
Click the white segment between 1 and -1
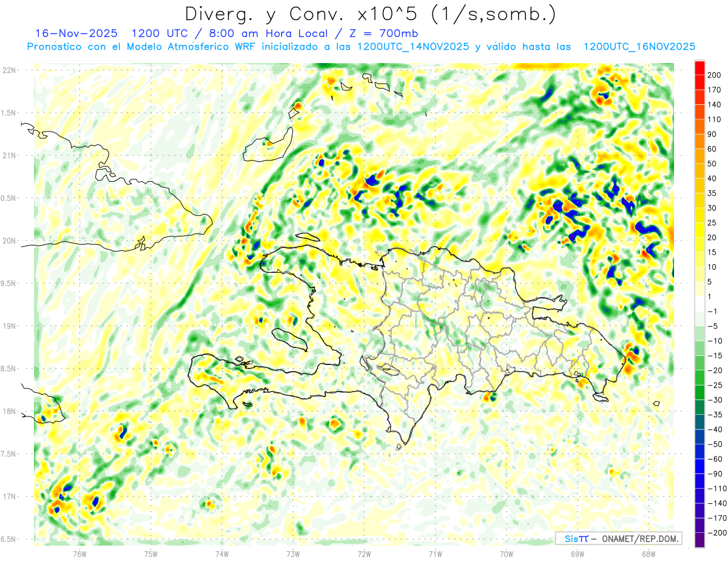point(699,304)
